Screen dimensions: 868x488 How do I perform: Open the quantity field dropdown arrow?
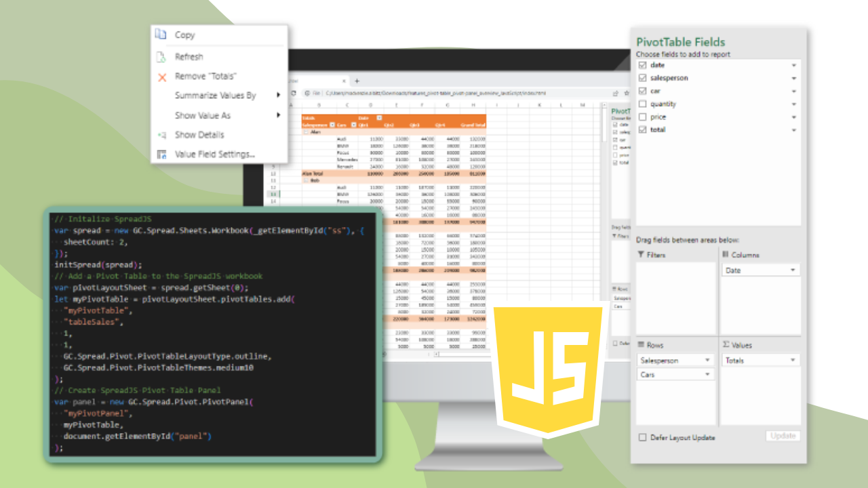coord(793,104)
